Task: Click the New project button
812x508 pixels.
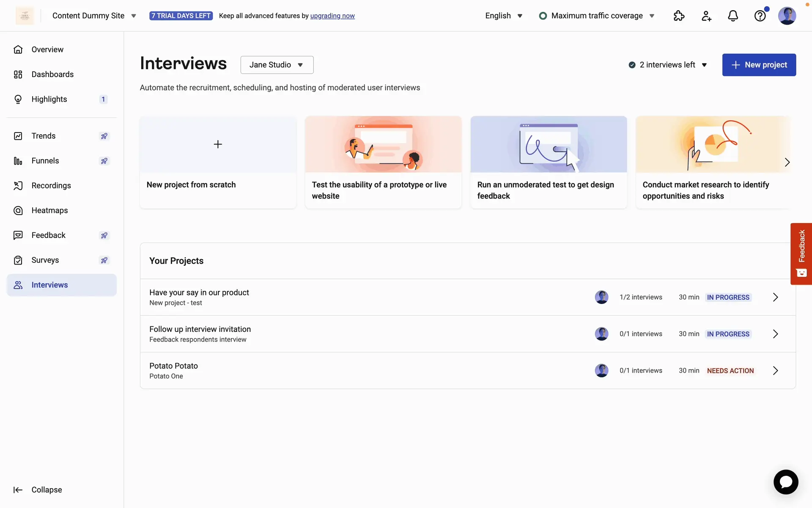Action: (x=759, y=65)
